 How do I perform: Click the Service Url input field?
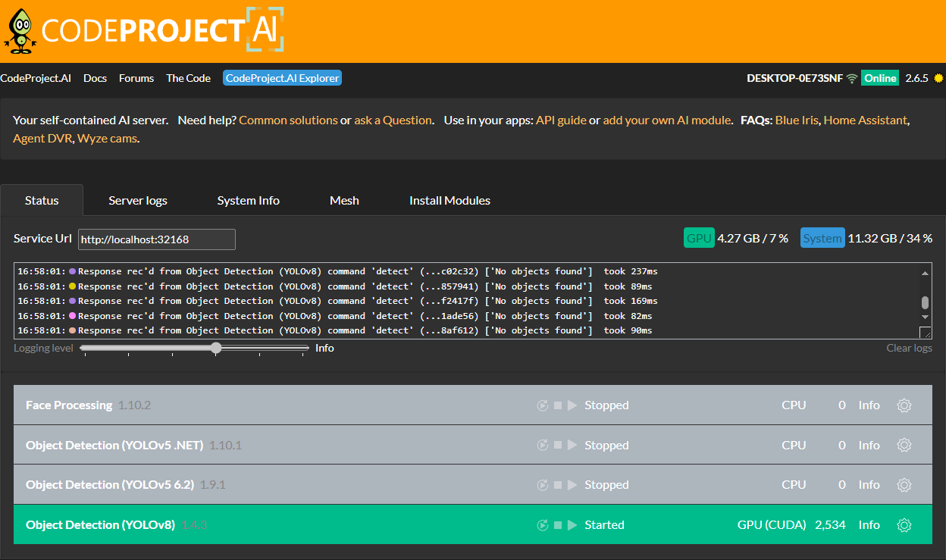point(157,239)
